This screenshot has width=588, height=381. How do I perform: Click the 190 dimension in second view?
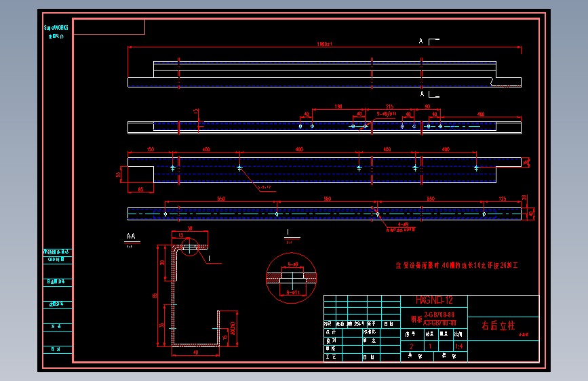pyautogui.click(x=338, y=106)
